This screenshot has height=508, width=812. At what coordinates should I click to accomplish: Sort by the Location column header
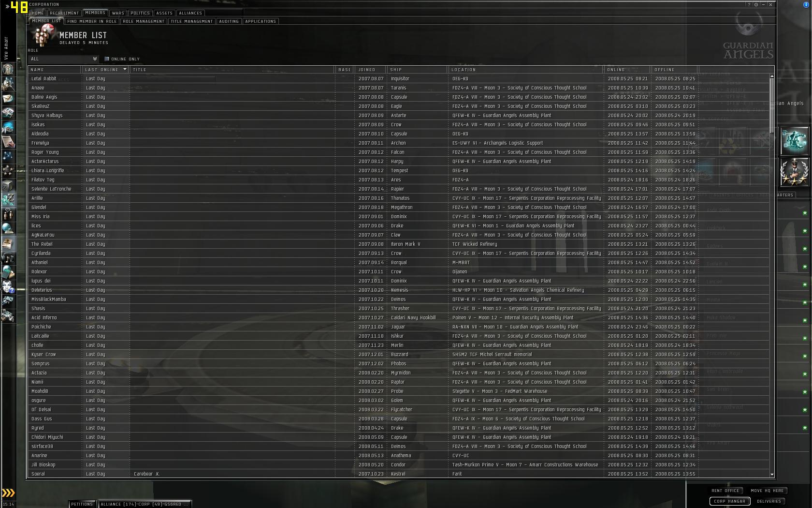(526, 70)
